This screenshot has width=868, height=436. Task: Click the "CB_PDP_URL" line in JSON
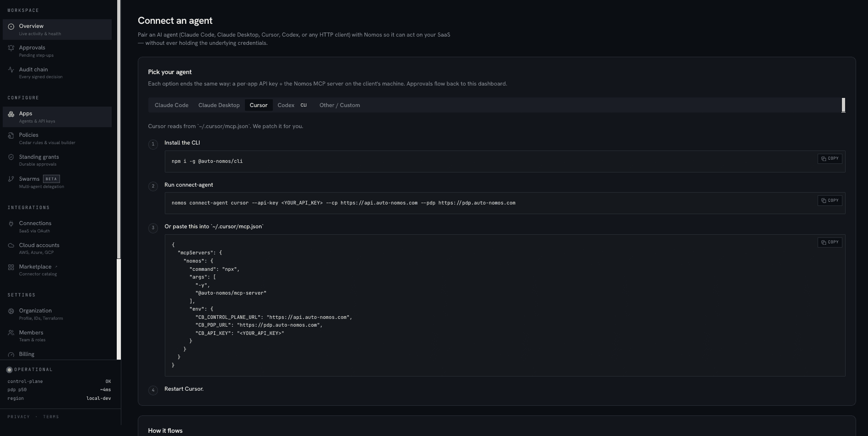tap(259, 325)
